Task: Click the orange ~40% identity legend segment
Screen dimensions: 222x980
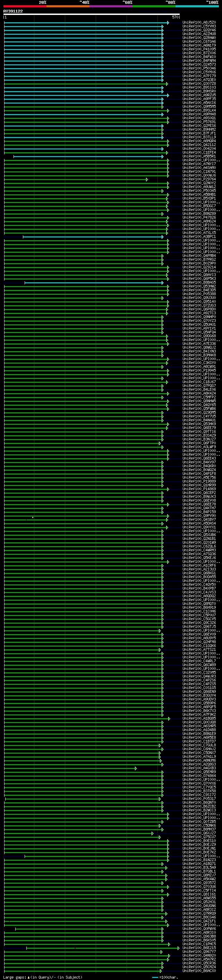Action: click(x=68, y=7)
